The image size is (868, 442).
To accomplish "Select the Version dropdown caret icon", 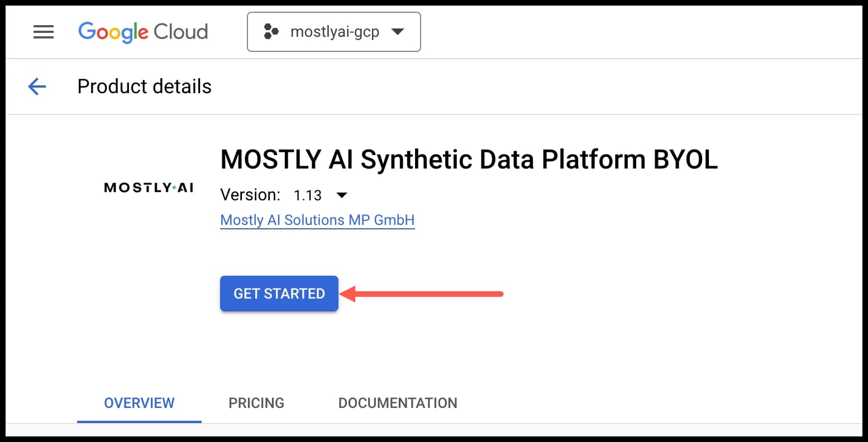I will click(x=341, y=195).
